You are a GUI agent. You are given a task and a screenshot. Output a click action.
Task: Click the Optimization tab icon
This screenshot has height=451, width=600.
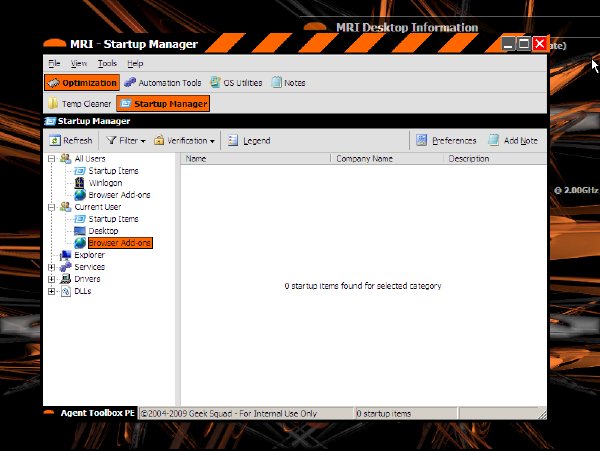click(x=54, y=83)
